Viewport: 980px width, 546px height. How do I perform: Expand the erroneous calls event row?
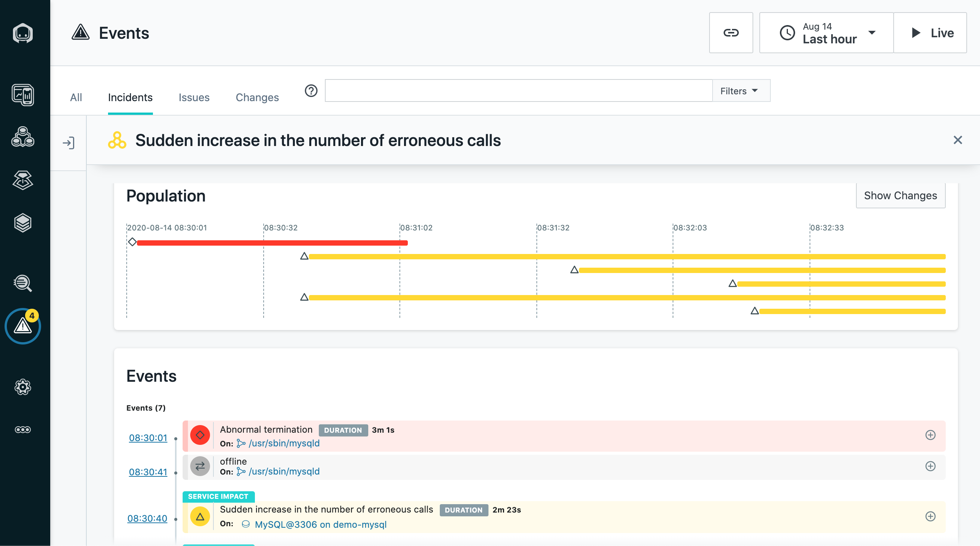[x=931, y=516]
